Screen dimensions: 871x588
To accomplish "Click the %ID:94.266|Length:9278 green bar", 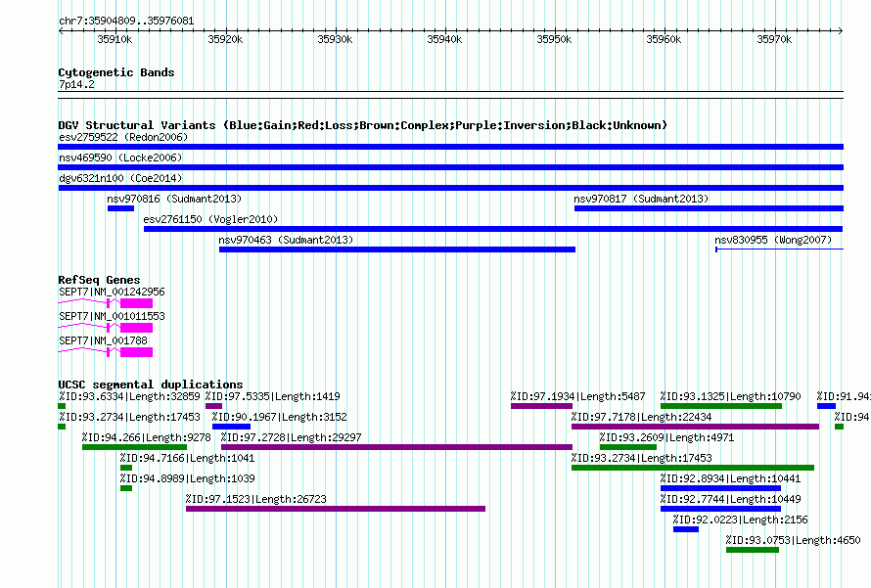I will (134, 447).
